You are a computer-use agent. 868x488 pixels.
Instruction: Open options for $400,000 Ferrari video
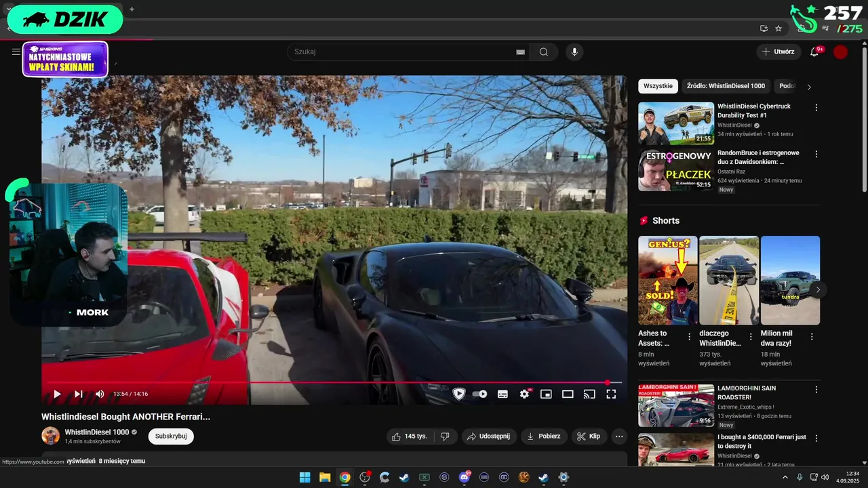[x=816, y=439]
